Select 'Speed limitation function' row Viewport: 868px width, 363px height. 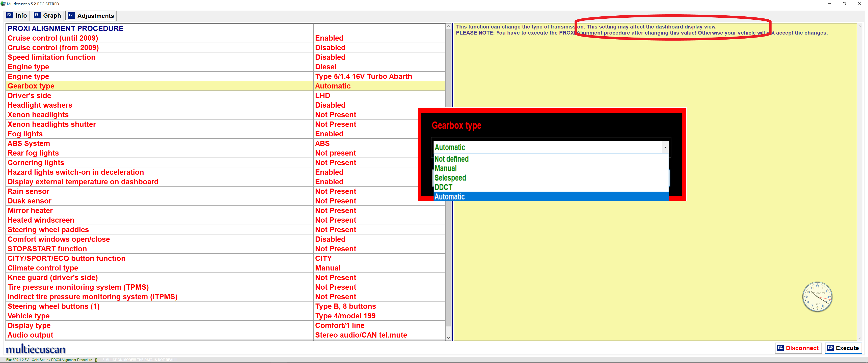225,57
